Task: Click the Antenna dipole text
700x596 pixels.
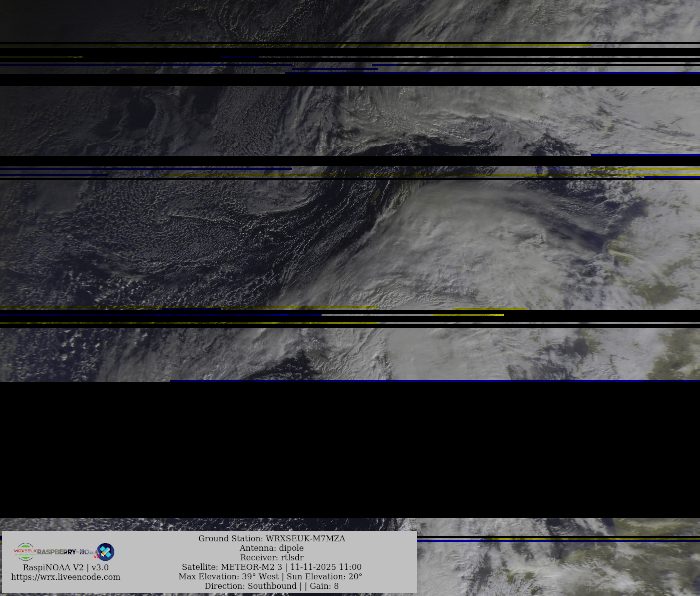Action: (271, 548)
